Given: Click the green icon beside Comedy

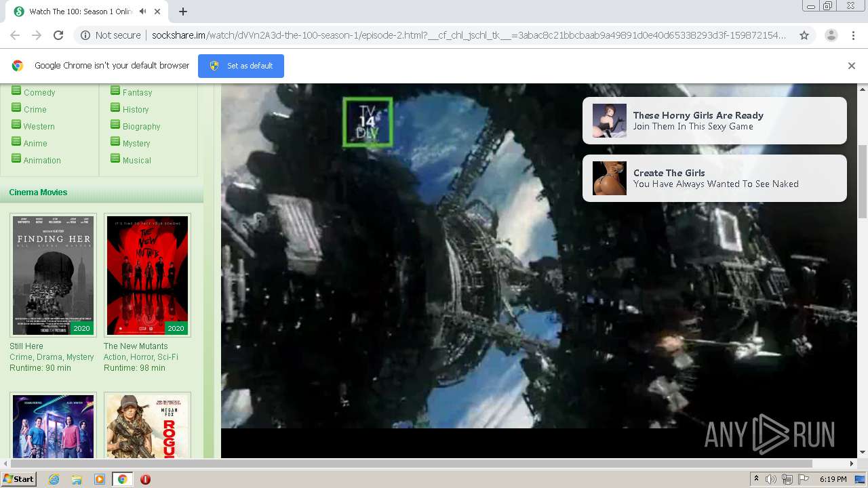Looking at the screenshot, I should point(16,91).
